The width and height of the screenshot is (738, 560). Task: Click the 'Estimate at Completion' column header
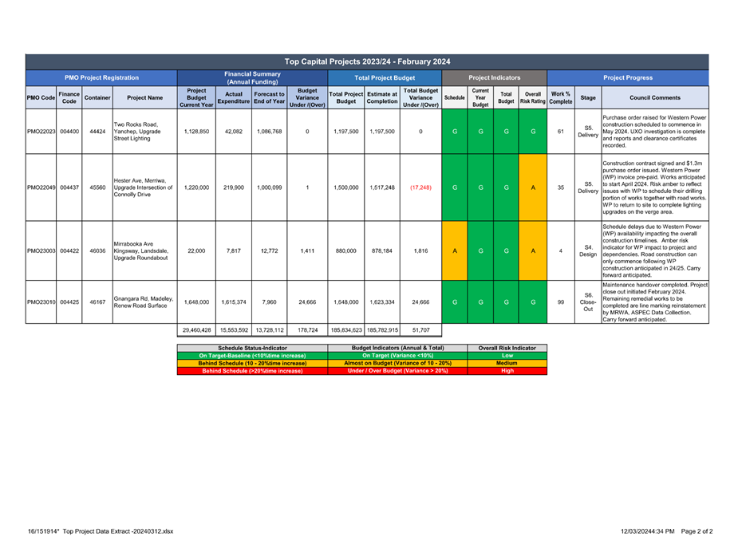(382, 98)
